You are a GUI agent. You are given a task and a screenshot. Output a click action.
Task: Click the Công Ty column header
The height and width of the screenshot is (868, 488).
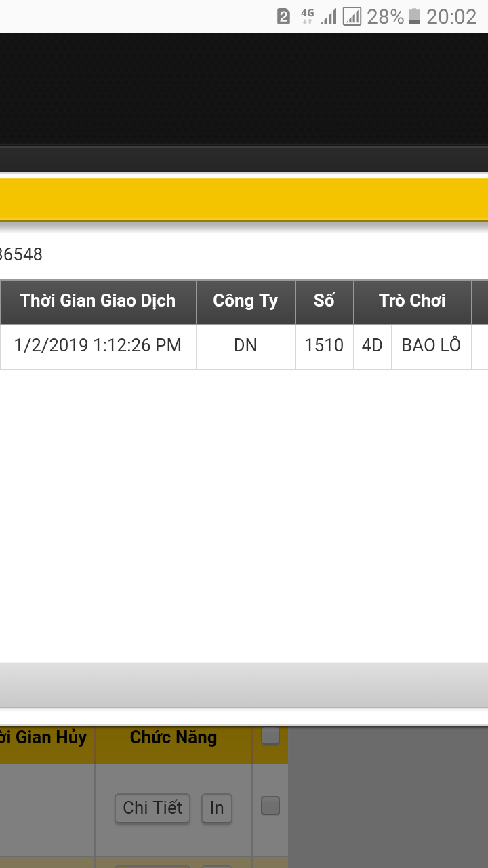tap(245, 301)
